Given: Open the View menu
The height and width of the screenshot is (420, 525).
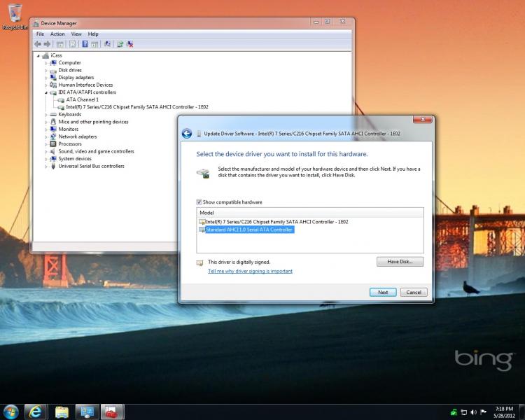Looking at the screenshot, I should click(76, 34).
